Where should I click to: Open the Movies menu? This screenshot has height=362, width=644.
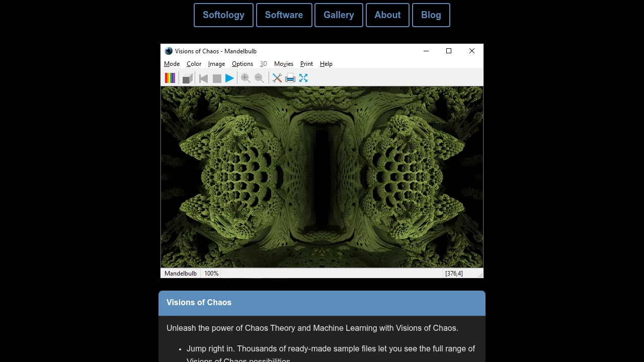point(284,64)
